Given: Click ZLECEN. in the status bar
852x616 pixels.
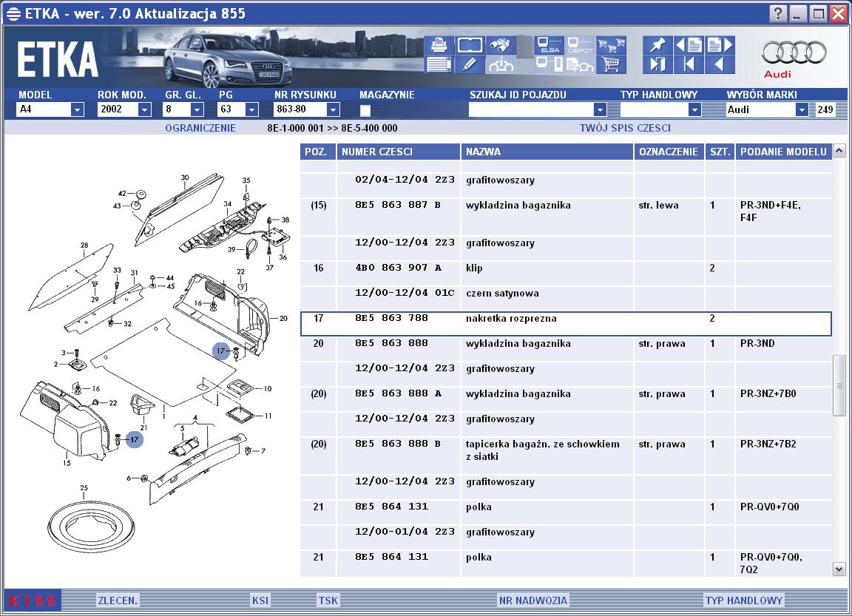Looking at the screenshot, I should click(x=118, y=600).
